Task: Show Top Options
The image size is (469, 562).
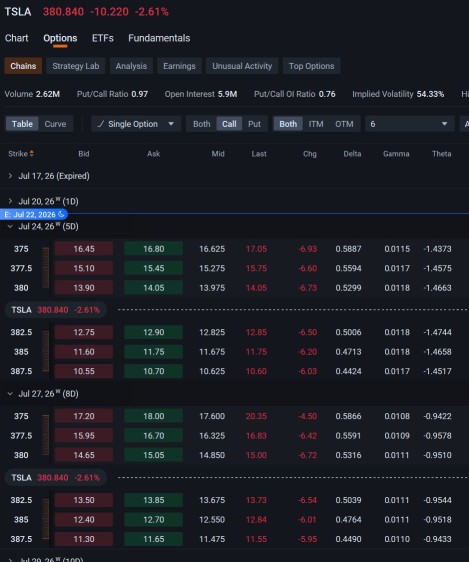Action: (x=312, y=66)
